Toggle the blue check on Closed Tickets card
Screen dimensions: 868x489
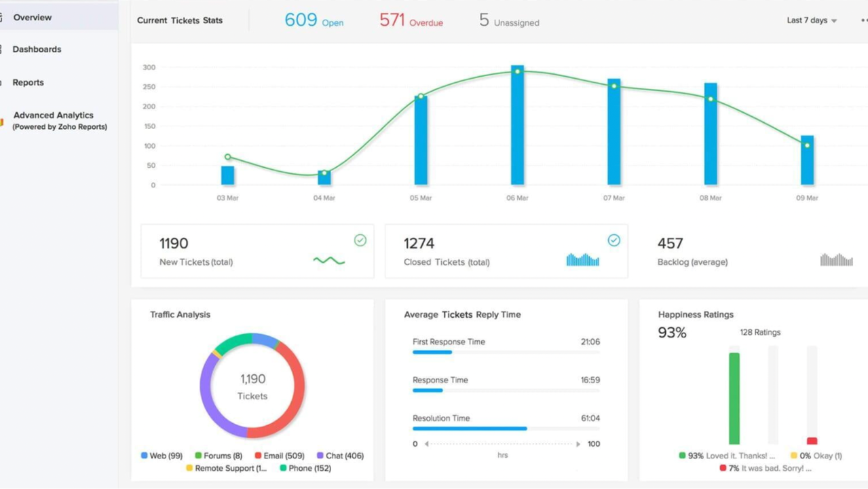614,240
